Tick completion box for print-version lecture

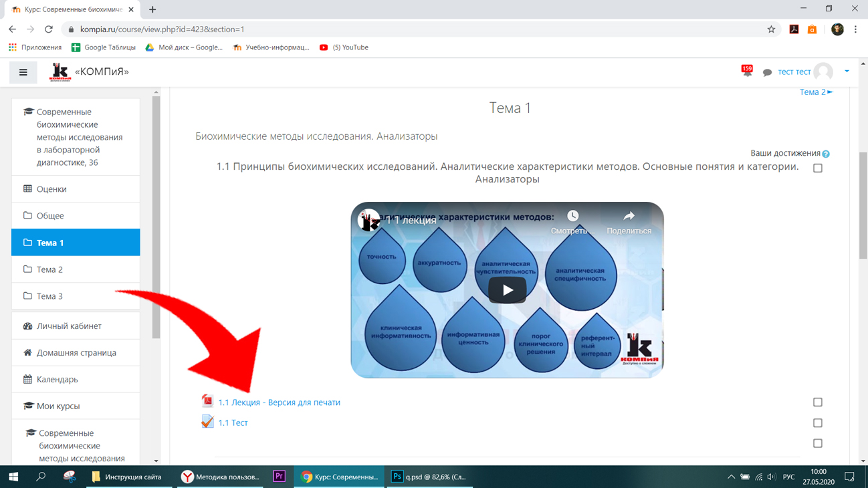[818, 402]
